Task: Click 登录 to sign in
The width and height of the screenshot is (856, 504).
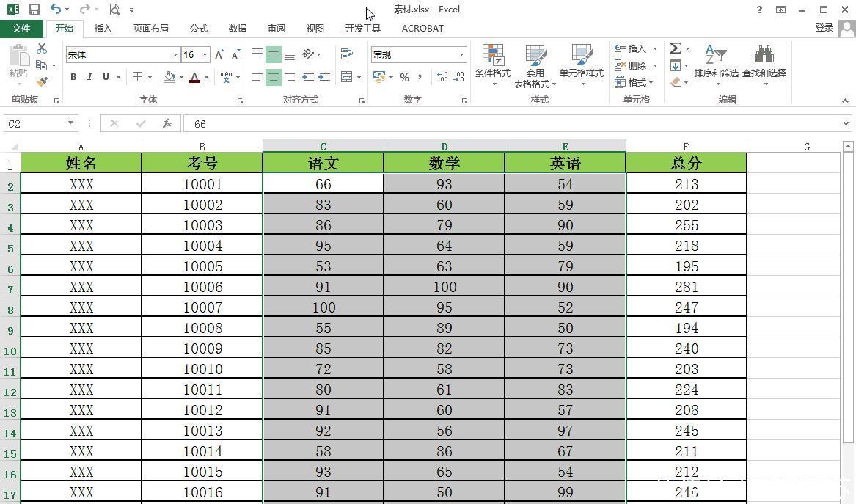Action: pos(824,28)
